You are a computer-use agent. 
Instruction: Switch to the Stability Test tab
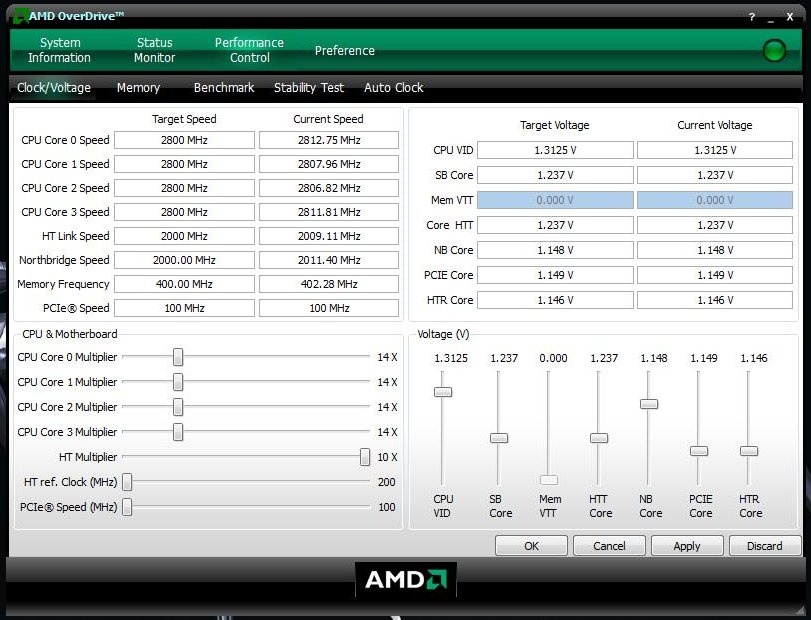pos(309,88)
